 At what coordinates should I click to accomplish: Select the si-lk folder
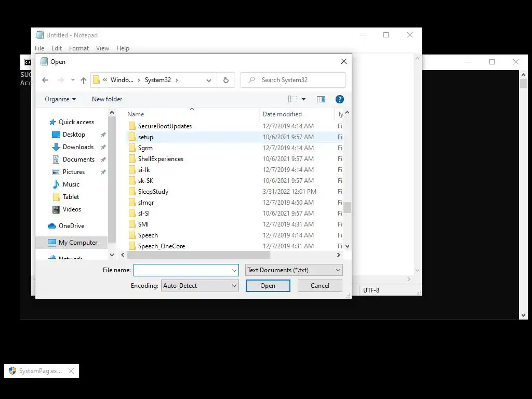144,170
